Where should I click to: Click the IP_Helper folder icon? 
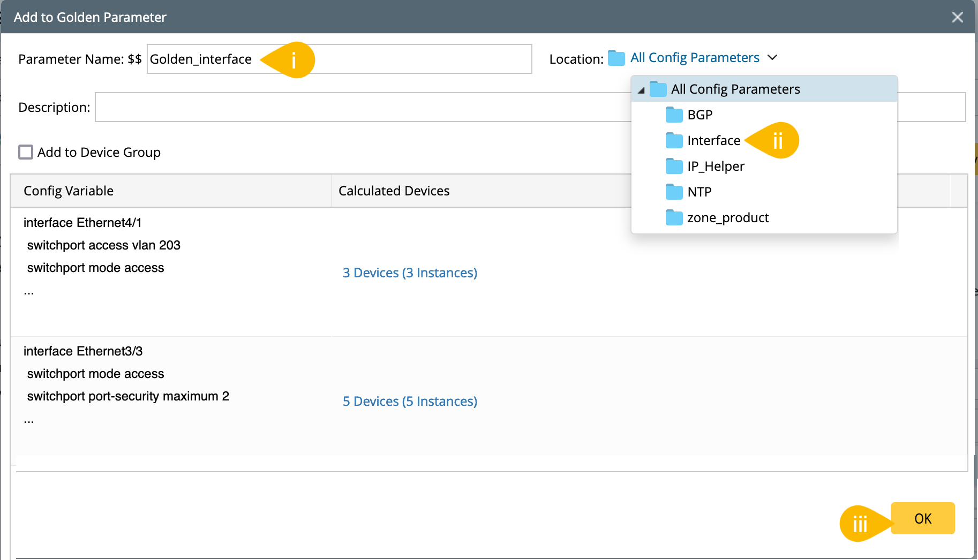674,166
